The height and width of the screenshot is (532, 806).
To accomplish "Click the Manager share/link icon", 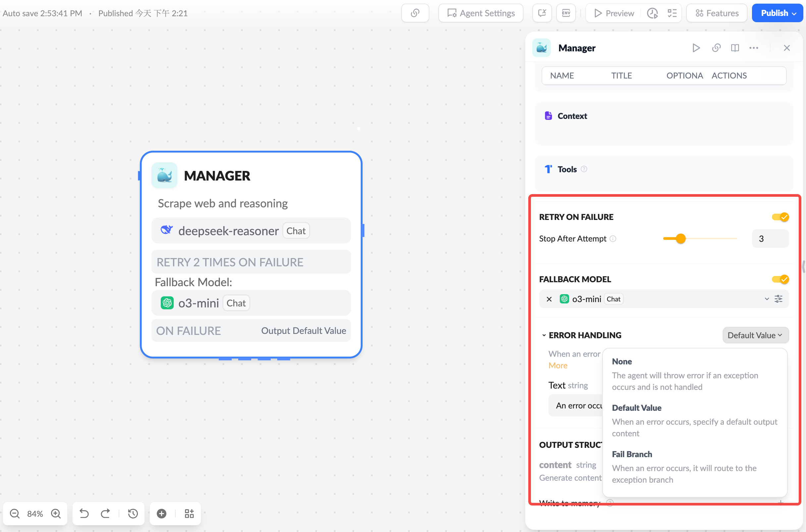I will coord(716,47).
